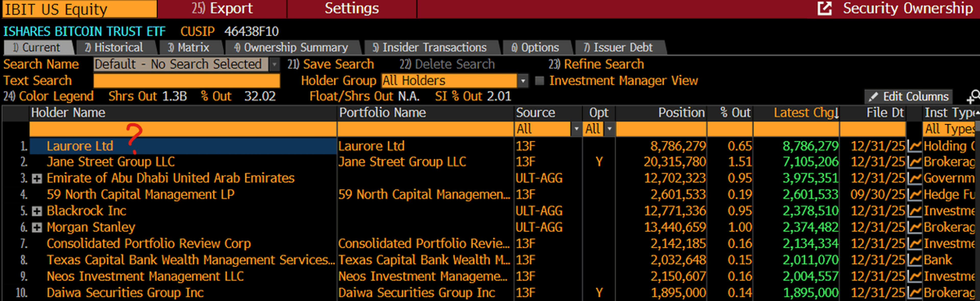Open chart icon for Morgan Stanley row
The width and height of the screenshot is (980, 301).
(x=915, y=228)
